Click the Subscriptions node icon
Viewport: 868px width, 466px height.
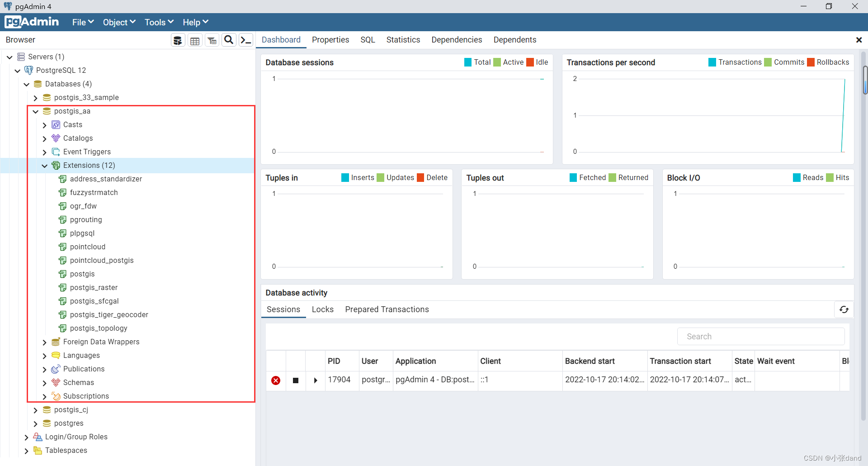point(56,396)
